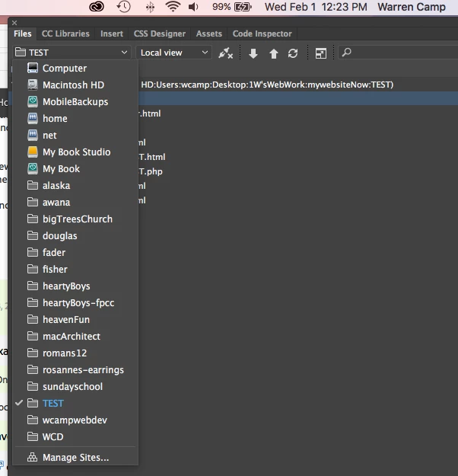
Task: Click the battery status icon
Action: 243,7
